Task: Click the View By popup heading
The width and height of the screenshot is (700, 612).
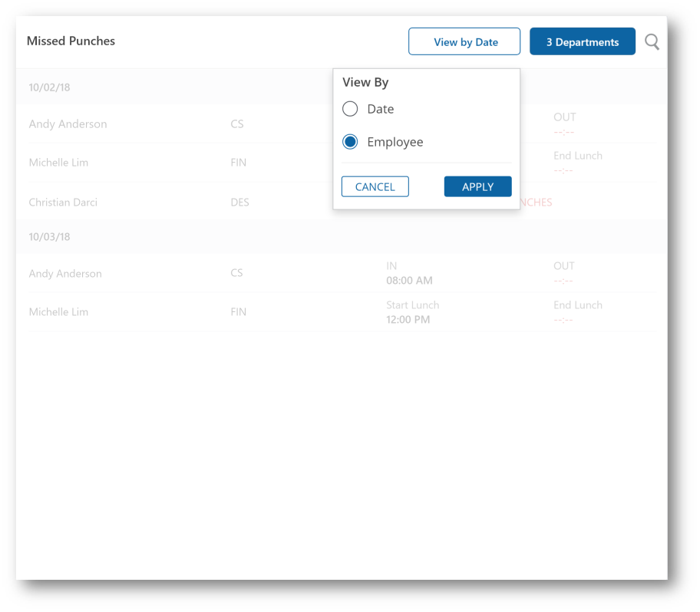Action: point(365,83)
